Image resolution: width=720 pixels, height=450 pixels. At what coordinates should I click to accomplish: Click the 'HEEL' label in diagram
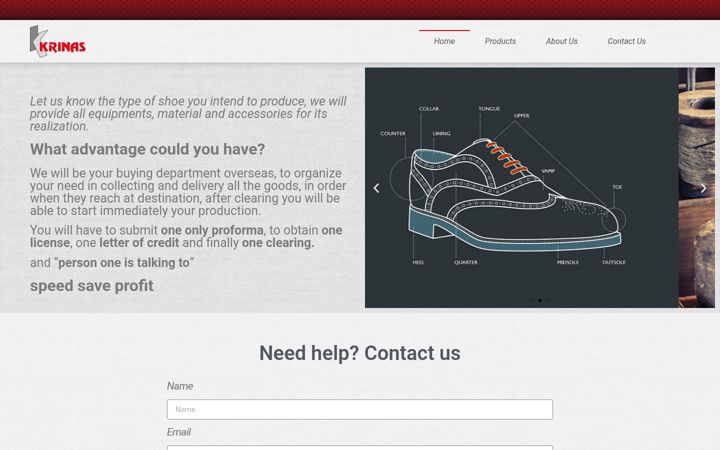coord(418,262)
